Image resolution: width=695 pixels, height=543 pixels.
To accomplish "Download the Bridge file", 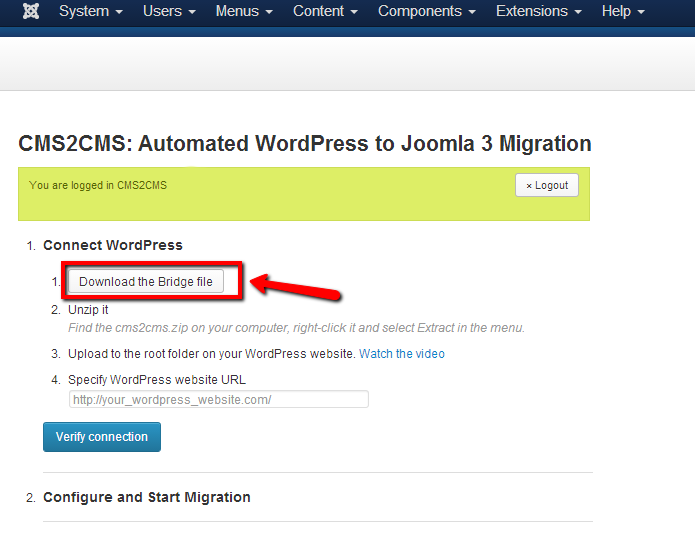I will (x=146, y=281).
